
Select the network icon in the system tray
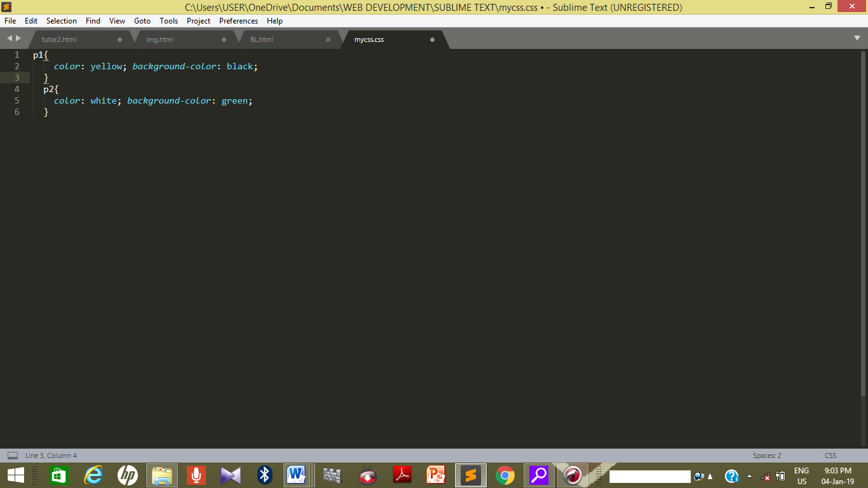click(x=766, y=476)
